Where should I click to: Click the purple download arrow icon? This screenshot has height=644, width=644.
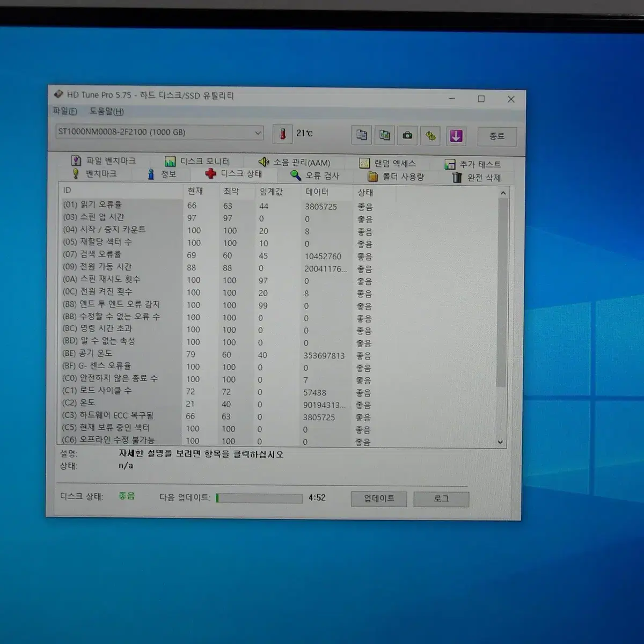point(456,136)
